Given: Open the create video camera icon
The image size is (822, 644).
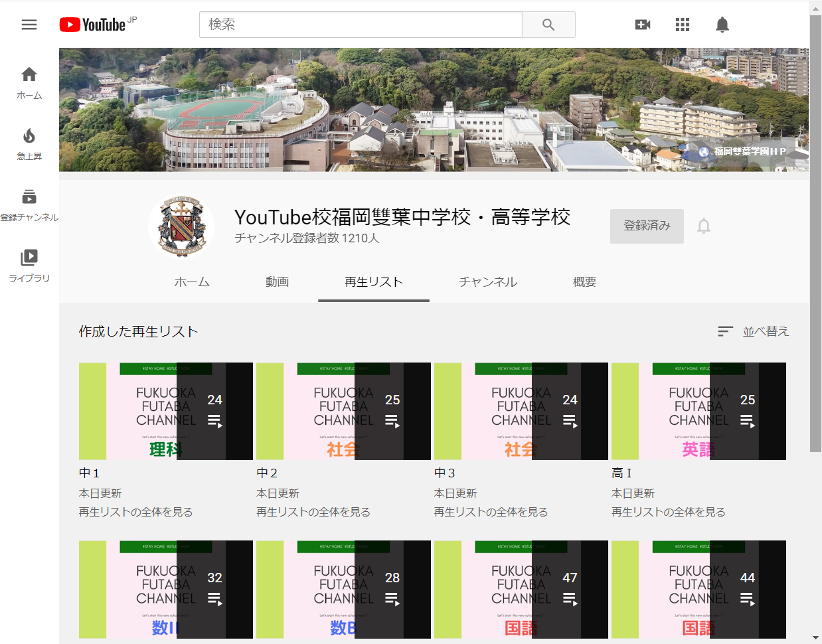Looking at the screenshot, I should pos(643,25).
